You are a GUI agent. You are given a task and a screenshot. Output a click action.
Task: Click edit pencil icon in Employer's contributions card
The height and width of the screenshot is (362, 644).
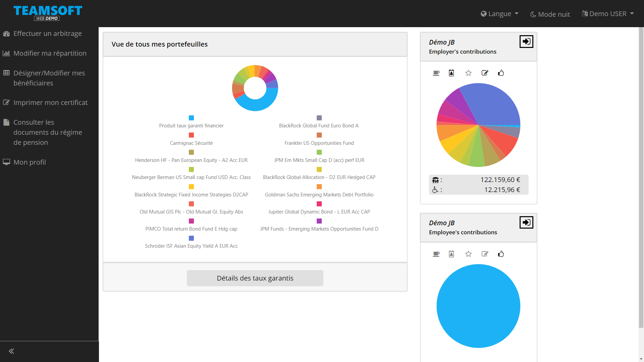pos(485,73)
